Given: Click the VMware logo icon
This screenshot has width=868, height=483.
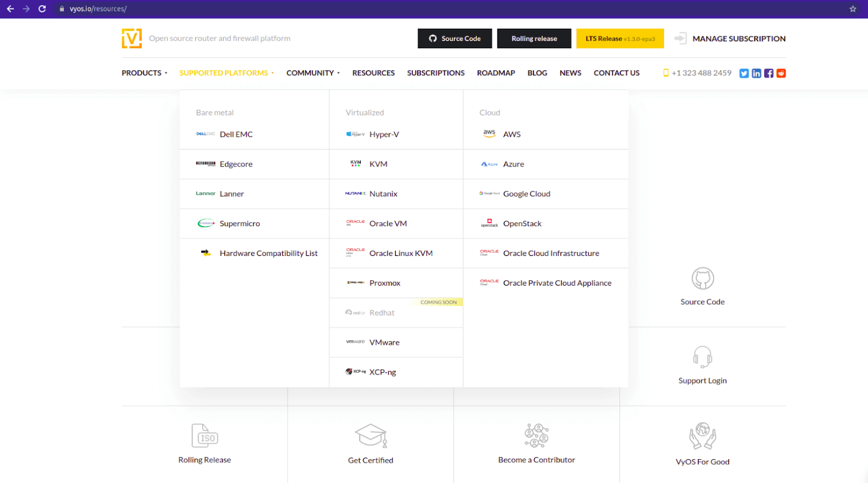Looking at the screenshot, I should (x=355, y=342).
